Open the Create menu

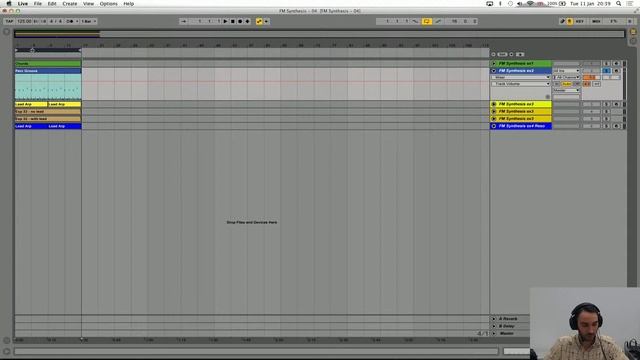[x=69, y=4]
